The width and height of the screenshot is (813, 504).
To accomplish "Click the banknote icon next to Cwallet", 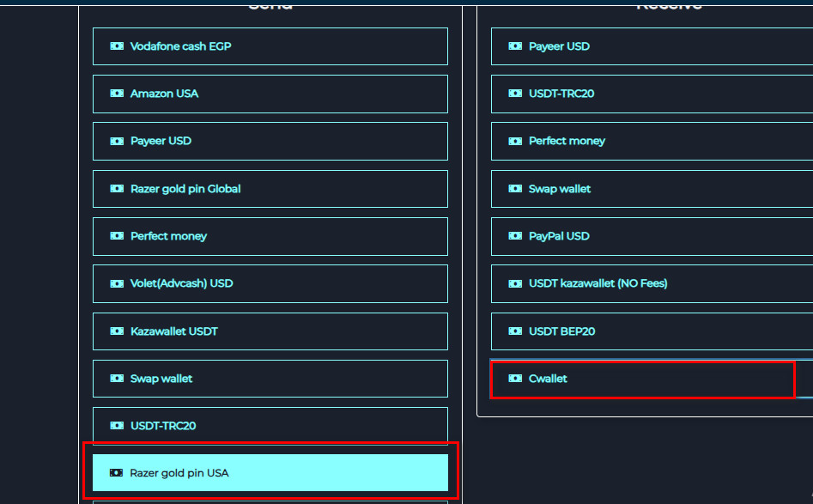I will point(514,378).
